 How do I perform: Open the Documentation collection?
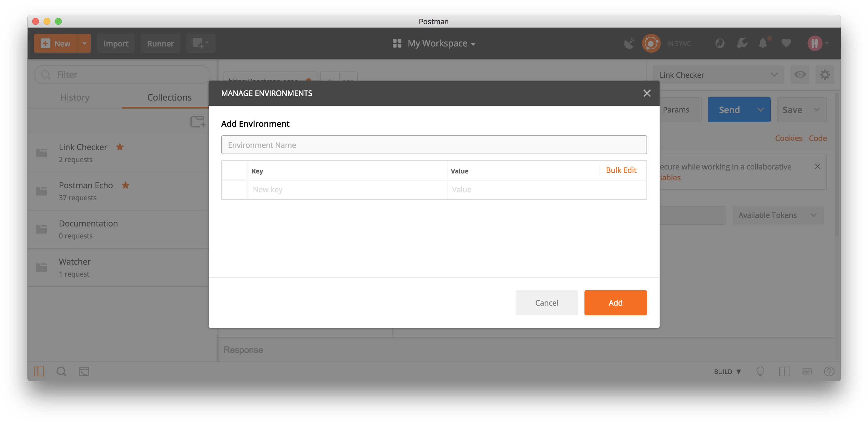coord(118,229)
